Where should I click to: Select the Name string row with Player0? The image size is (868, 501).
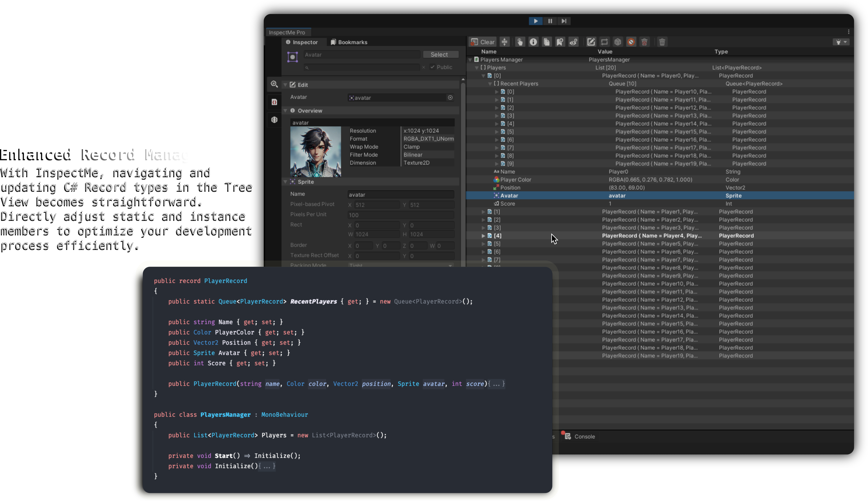[660, 172]
